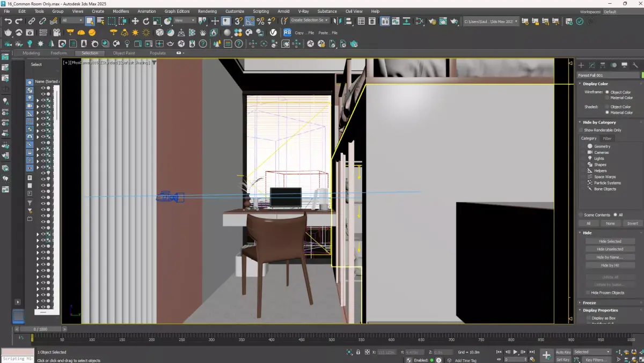Open the selection filter All dropdown
This screenshot has height=363, width=644.
[72, 21]
